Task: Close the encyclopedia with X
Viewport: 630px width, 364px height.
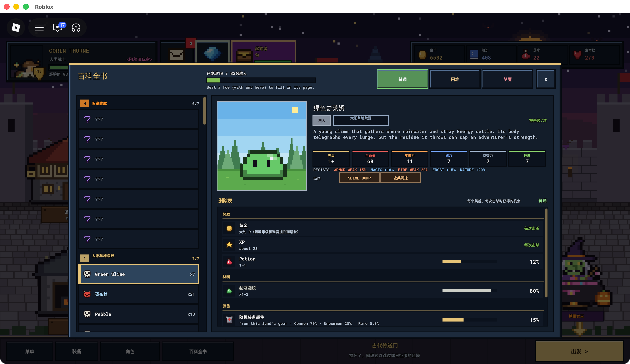Action: tap(545, 79)
